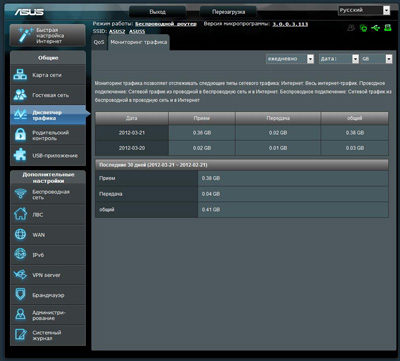Open the Брандмауэр shield icon
The width and height of the screenshot is (400, 361).
[20, 295]
